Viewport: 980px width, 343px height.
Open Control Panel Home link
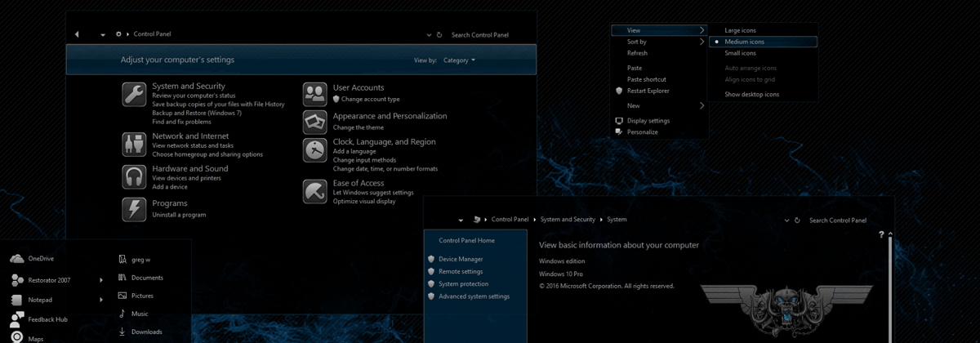click(x=466, y=241)
